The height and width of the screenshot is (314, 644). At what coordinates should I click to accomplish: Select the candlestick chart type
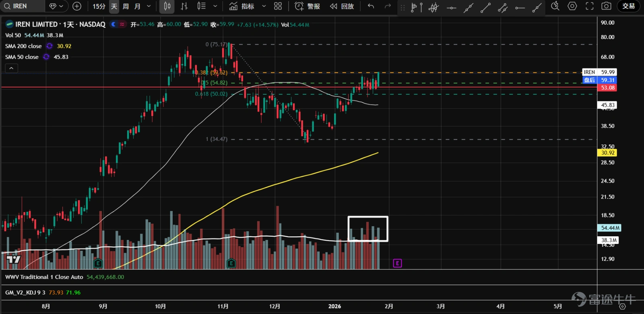click(x=167, y=6)
